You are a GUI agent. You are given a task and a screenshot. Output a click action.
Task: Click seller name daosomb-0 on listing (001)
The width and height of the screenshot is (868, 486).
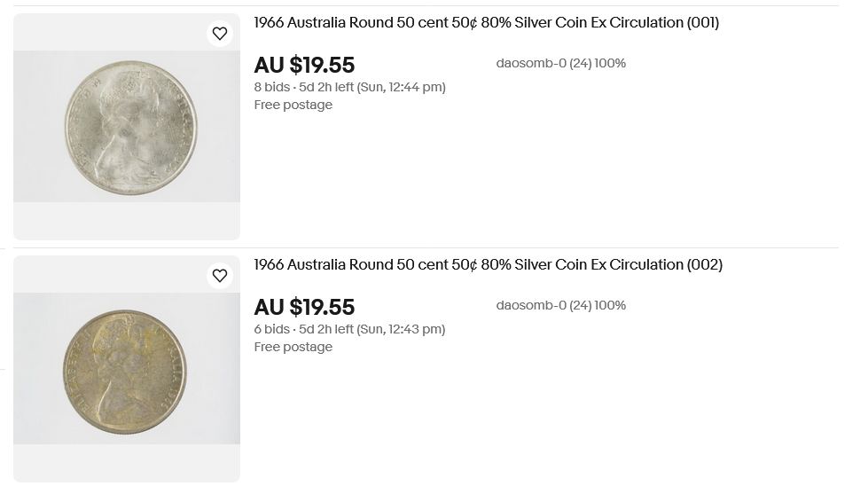(x=530, y=64)
